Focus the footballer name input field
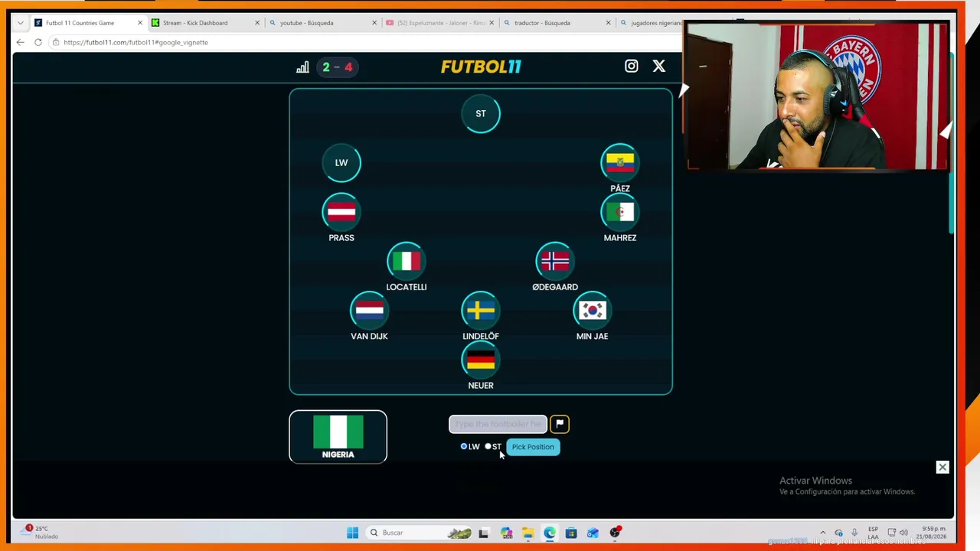 tap(498, 424)
